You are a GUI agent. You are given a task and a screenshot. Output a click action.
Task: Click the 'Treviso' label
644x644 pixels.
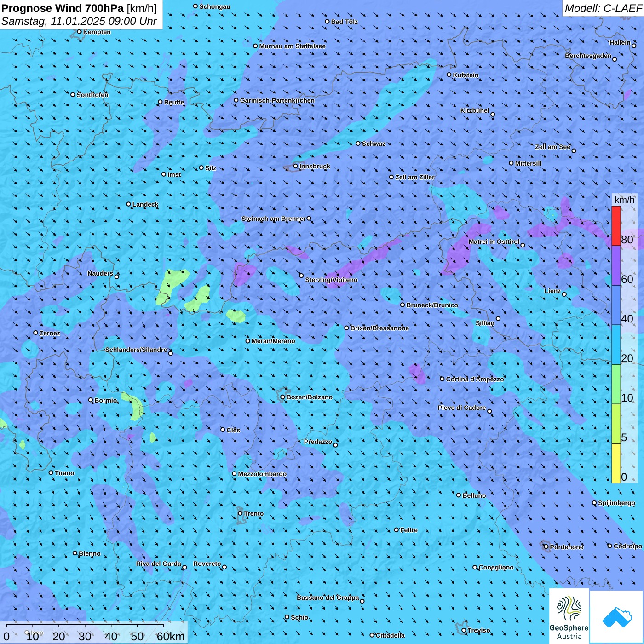pyautogui.click(x=479, y=630)
